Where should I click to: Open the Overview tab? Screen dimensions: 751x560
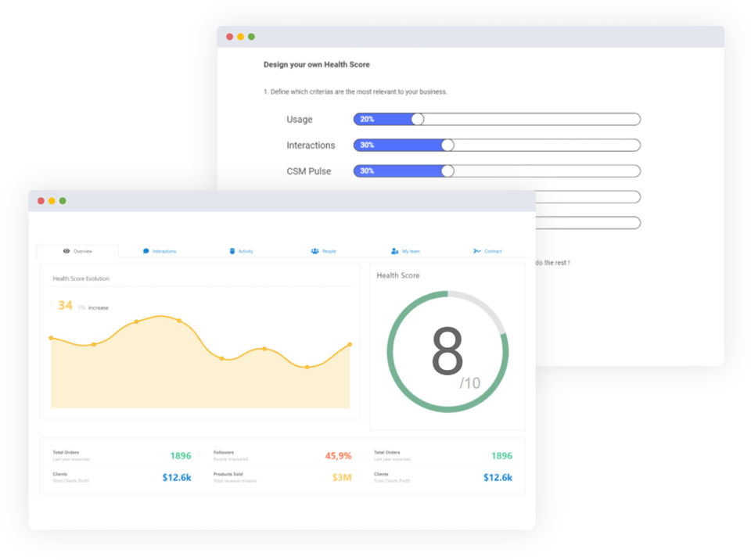tap(77, 251)
